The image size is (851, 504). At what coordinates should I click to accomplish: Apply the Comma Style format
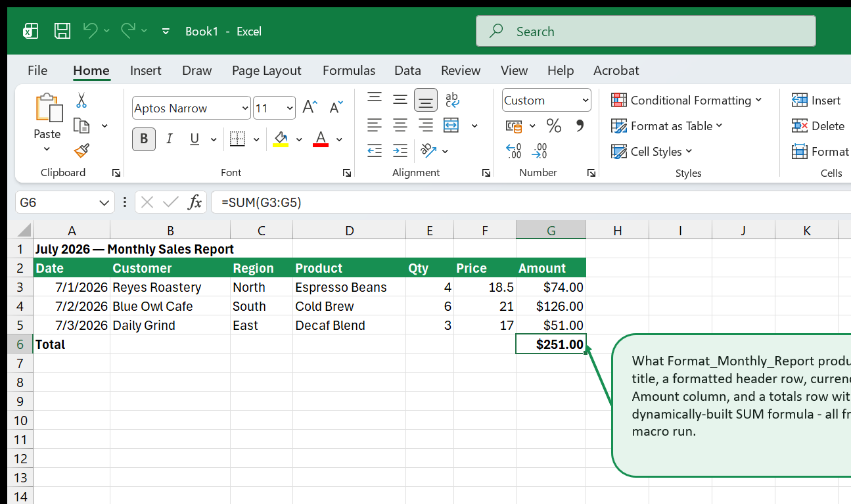tap(580, 126)
